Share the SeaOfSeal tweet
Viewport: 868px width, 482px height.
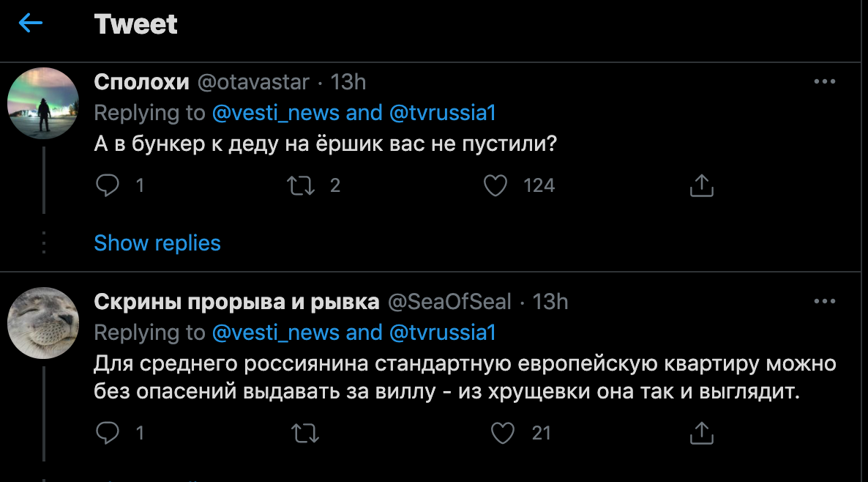701,433
